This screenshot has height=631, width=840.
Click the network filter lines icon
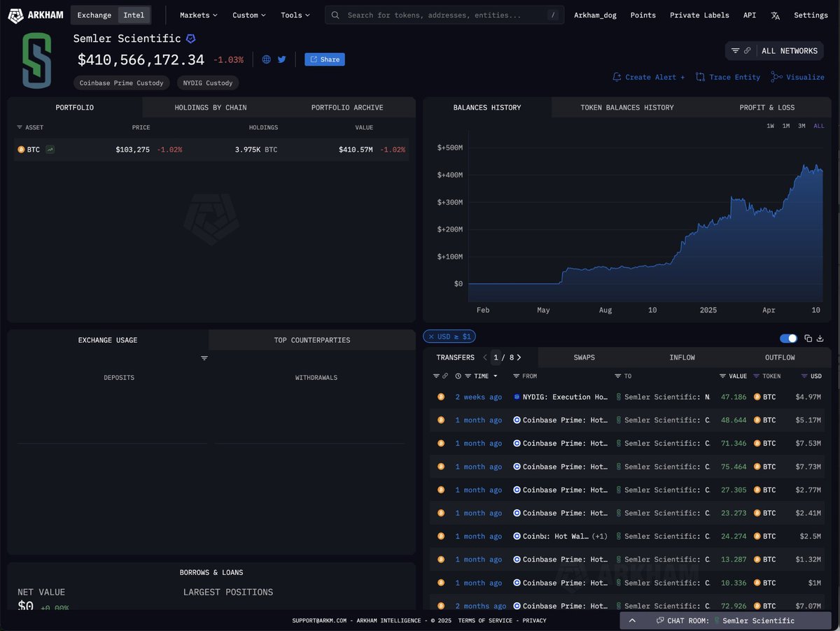tap(735, 50)
